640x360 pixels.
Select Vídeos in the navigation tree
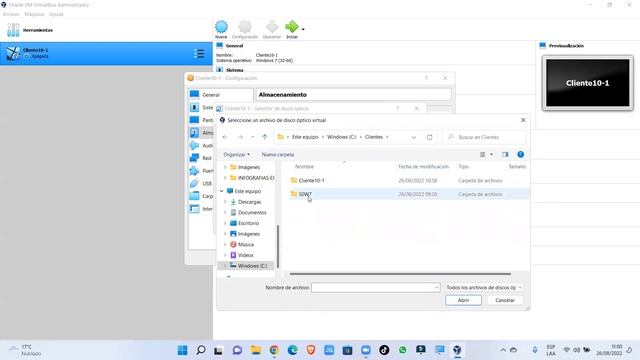point(245,255)
